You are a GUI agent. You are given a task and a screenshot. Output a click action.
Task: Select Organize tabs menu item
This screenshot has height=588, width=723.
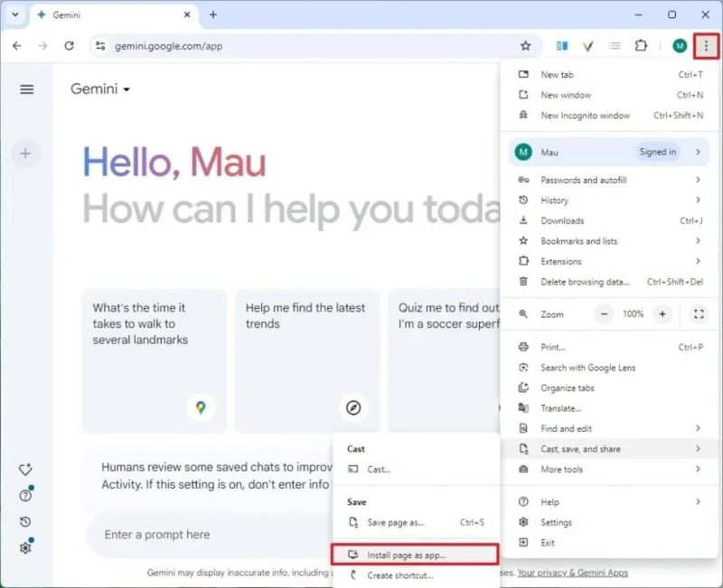[x=609, y=387]
